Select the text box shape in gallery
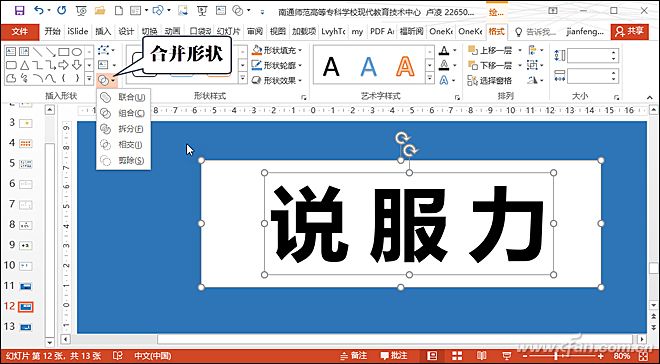The width and height of the screenshot is (660, 364). [11, 52]
